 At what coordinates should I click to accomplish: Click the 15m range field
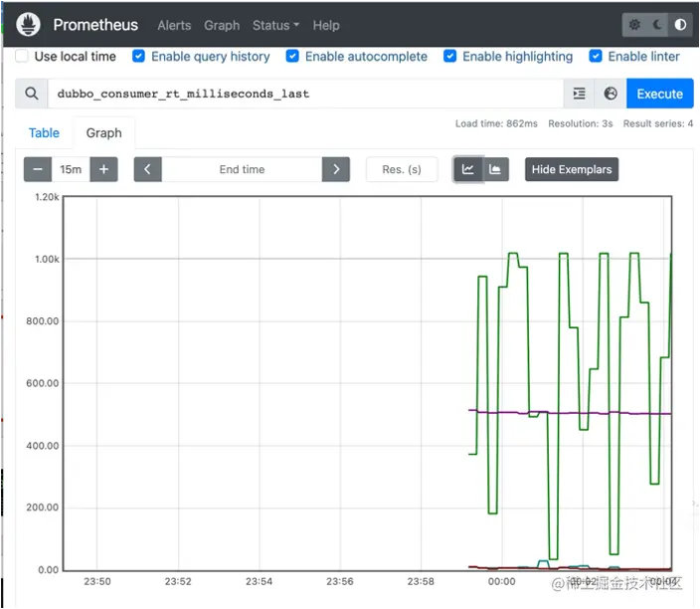click(71, 169)
